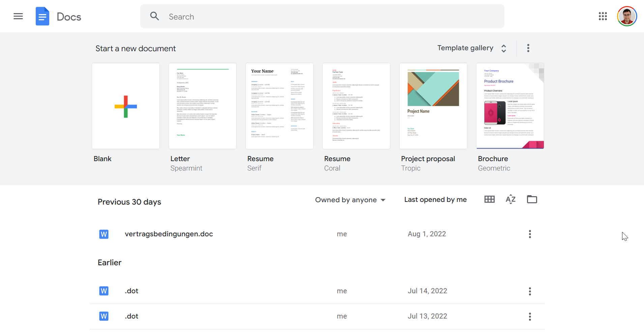Viewport: 644px width, 332px height.
Task: Open the AZ sort options
Action: coord(510,200)
